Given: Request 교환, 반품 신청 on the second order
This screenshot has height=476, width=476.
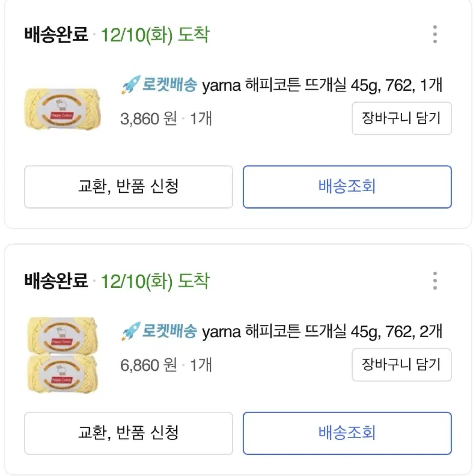Looking at the screenshot, I should 129,433.
